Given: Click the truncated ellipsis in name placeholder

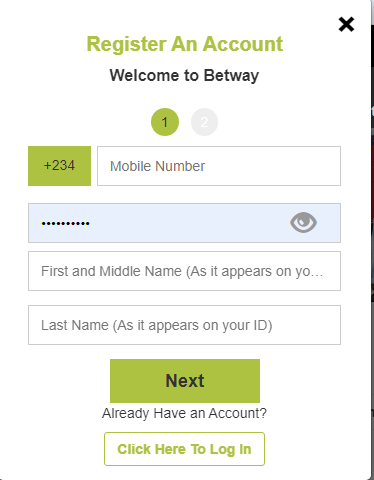Looking at the screenshot, I should pos(317,274).
